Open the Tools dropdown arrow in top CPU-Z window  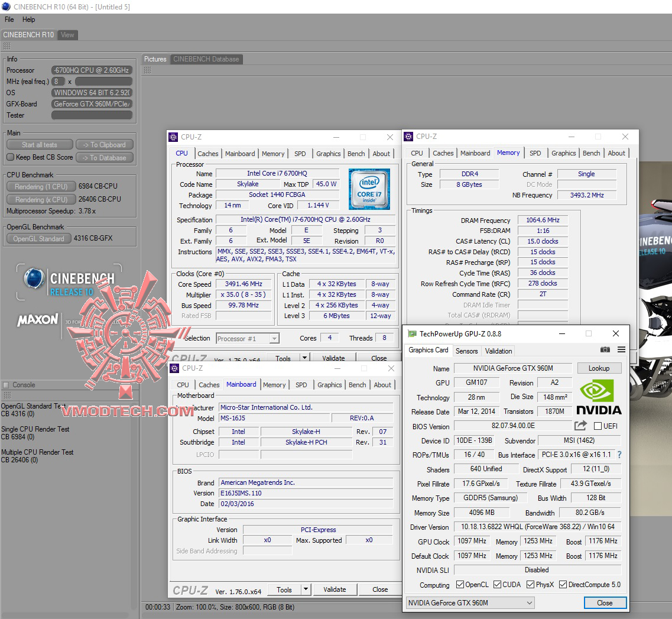tap(304, 358)
